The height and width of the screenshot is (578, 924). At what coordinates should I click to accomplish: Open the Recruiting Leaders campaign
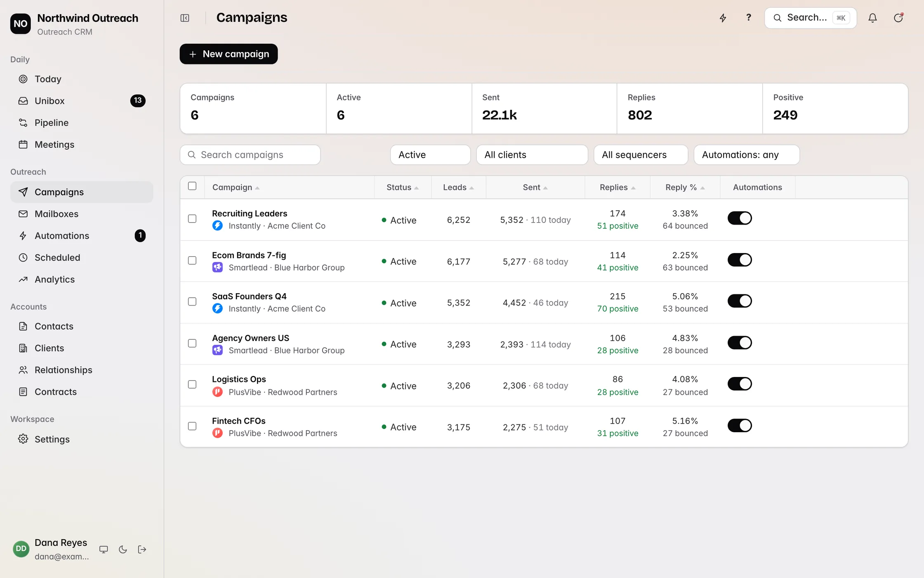[250, 213]
